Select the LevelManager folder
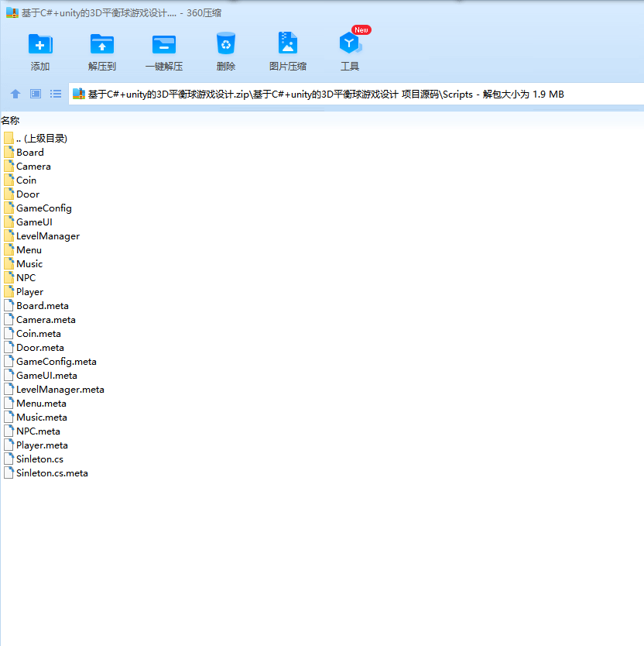Viewport: 644px width, 646px height. click(x=42, y=236)
